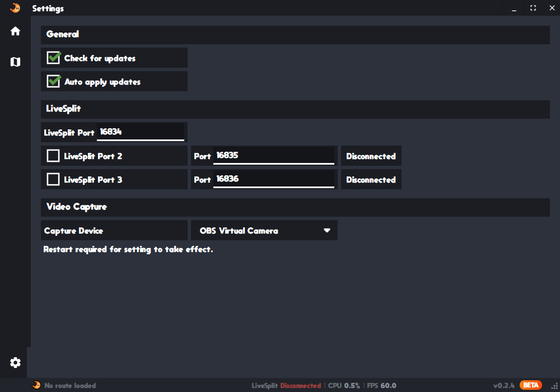Click Disconnected status for Port 3
This screenshot has height=392, width=560.
(x=371, y=180)
